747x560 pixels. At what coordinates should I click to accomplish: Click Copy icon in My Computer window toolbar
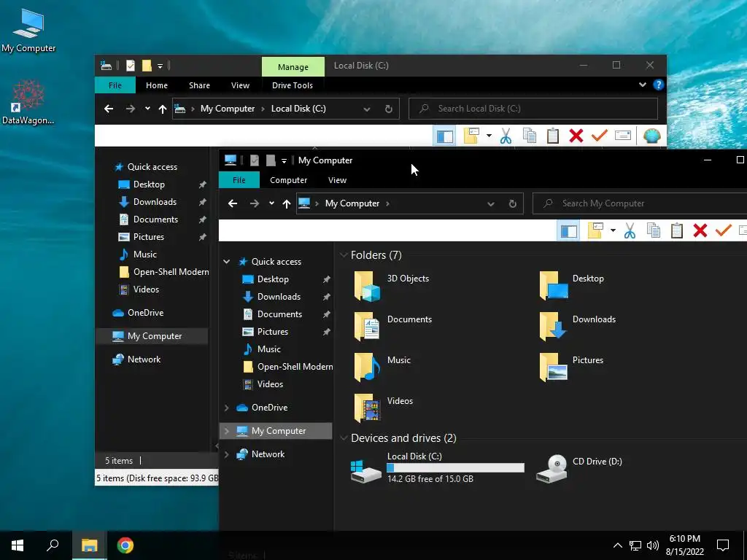(653, 230)
